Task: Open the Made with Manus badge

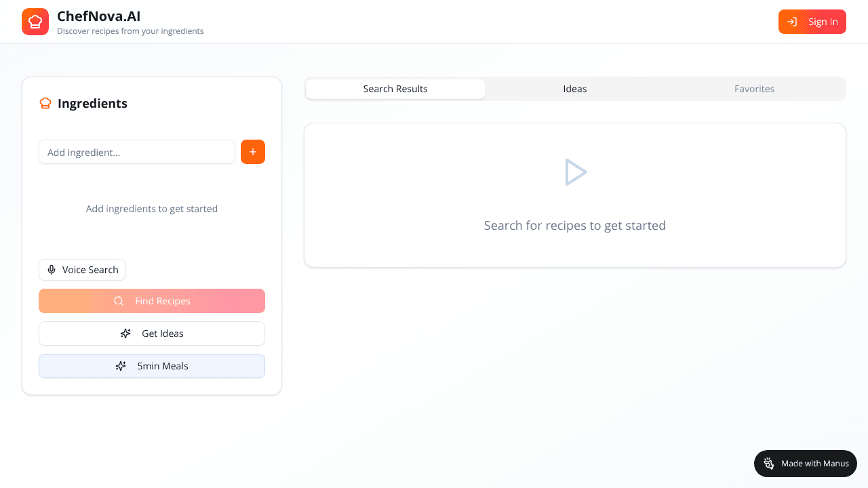Action: coord(806,464)
